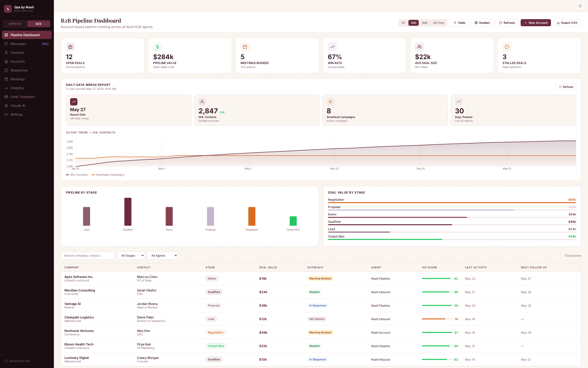The width and height of the screenshot is (588, 368).
Task: Click the Smartlead Campaigns lightning icon
Action: 330,102
